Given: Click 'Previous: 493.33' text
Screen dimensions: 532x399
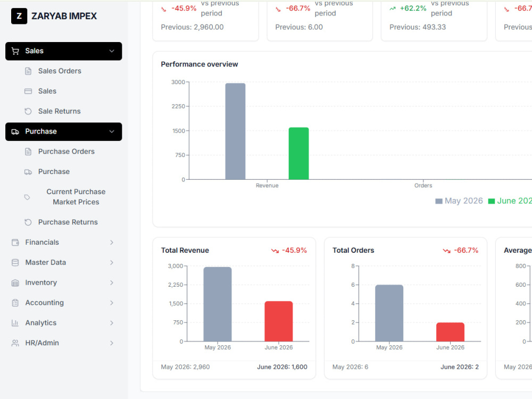Looking at the screenshot, I should pyautogui.click(x=418, y=27).
